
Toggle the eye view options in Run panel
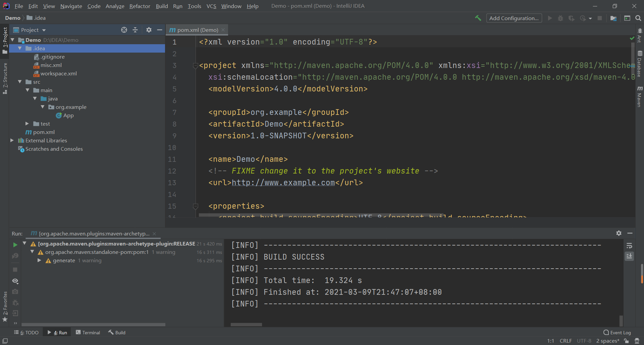point(15,281)
